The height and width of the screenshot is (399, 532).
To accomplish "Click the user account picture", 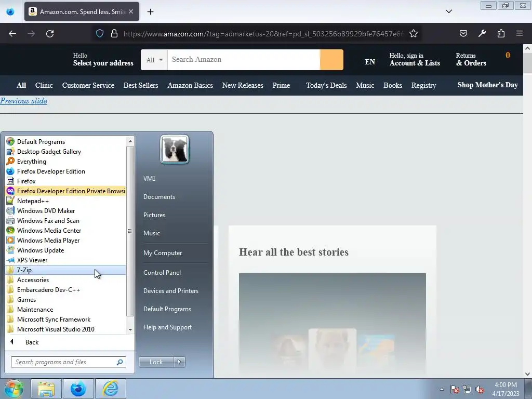I will 175,149.
